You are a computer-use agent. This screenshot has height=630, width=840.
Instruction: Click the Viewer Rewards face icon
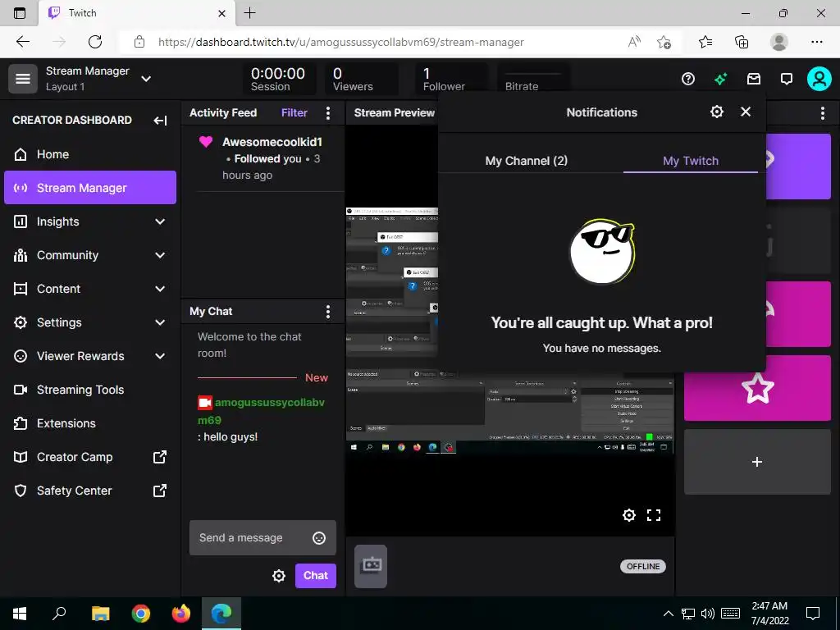(x=21, y=356)
